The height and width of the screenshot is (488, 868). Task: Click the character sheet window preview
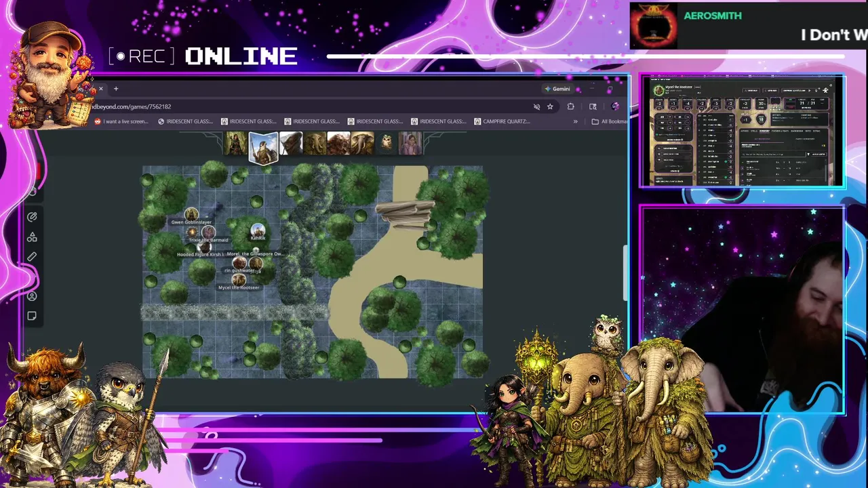pos(743,131)
